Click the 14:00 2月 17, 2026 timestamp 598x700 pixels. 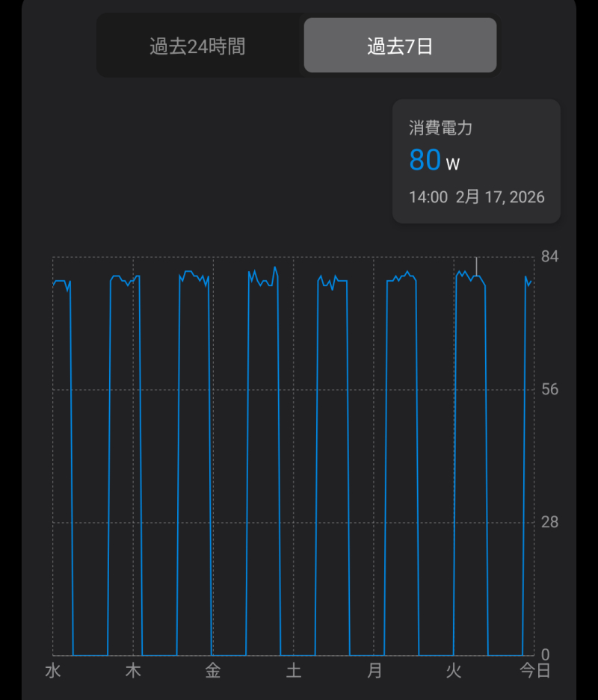pos(476,198)
